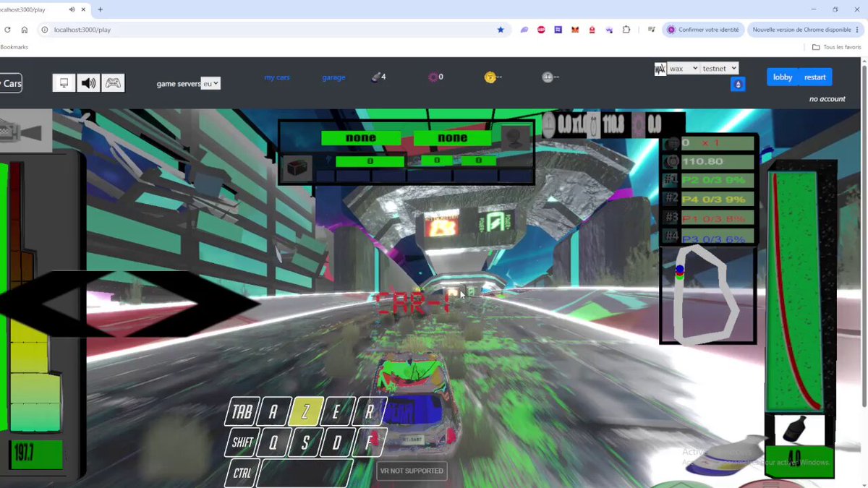
Task: Click the item box icon in top HUD
Action: (x=297, y=166)
